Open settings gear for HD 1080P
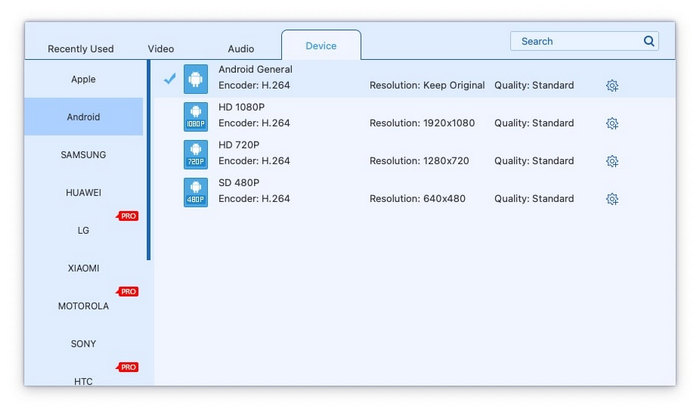Image resolution: width=700 pixels, height=413 pixels. 612,124
